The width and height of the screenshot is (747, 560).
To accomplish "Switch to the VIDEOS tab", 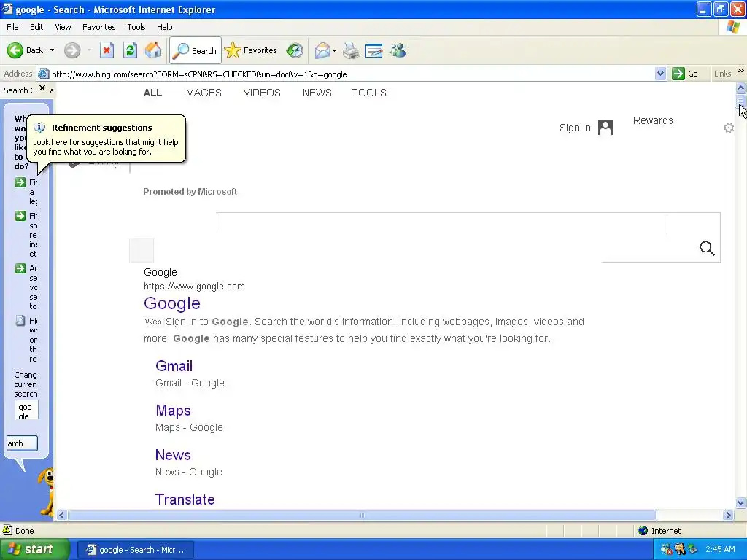I will click(262, 93).
